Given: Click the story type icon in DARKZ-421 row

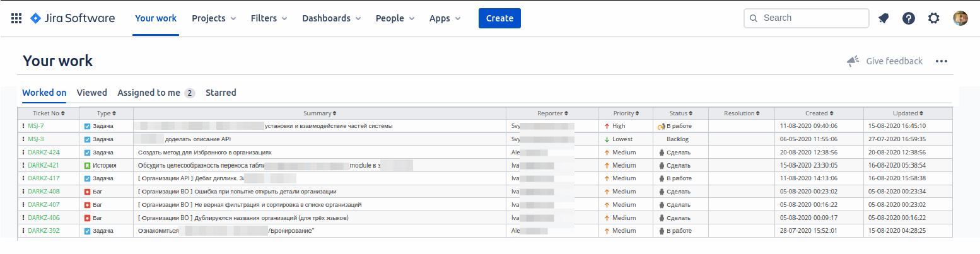Looking at the screenshot, I should pyautogui.click(x=87, y=165).
